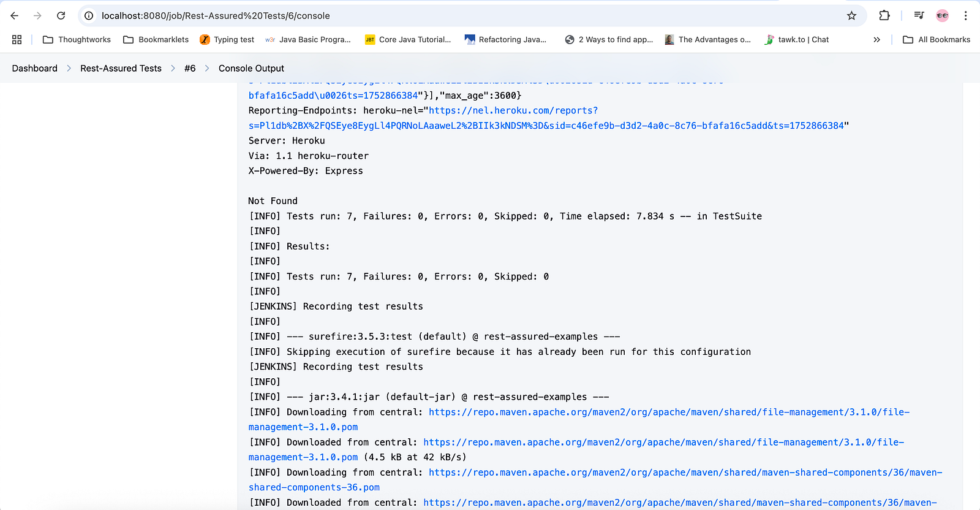Screen dimensions: 980x510
Task: Show more bookmarks with double chevron
Action: (x=876, y=40)
